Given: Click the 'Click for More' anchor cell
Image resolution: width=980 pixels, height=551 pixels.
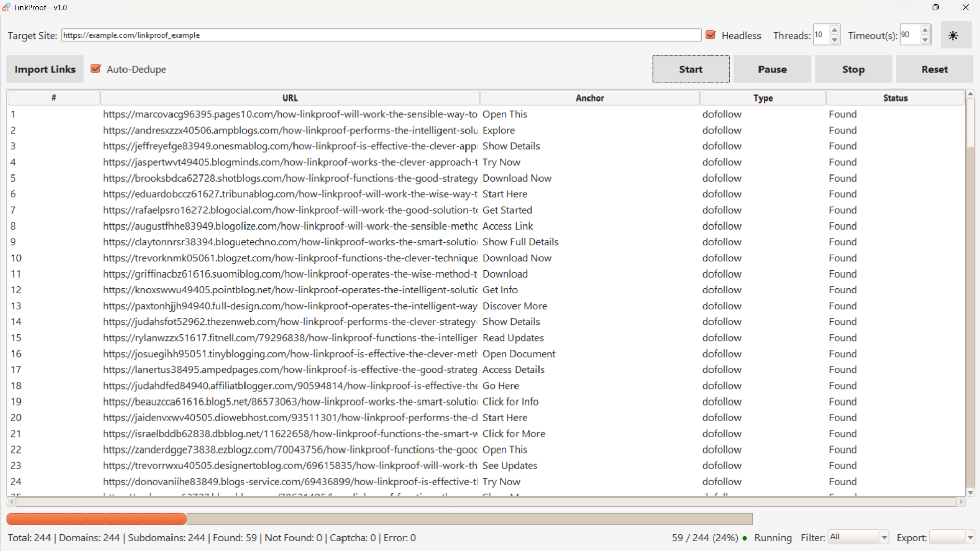Looking at the screenshot, I should tap(514, 434).
